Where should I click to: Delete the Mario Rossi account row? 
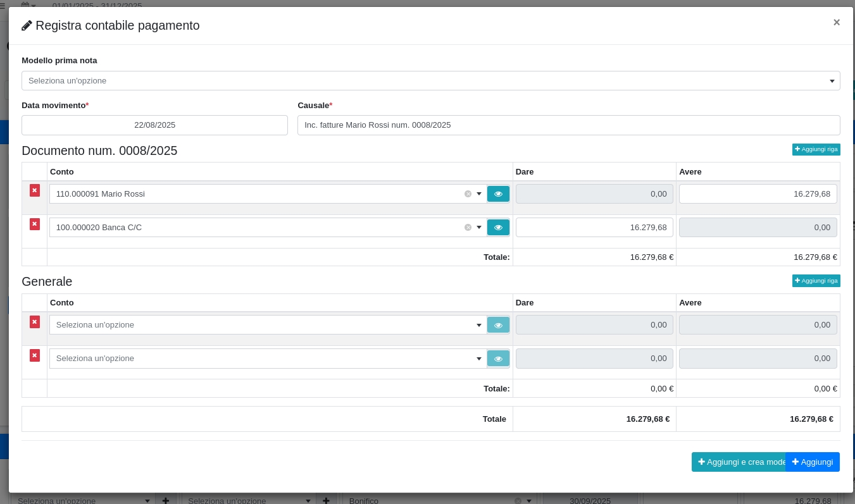[35, 190]
